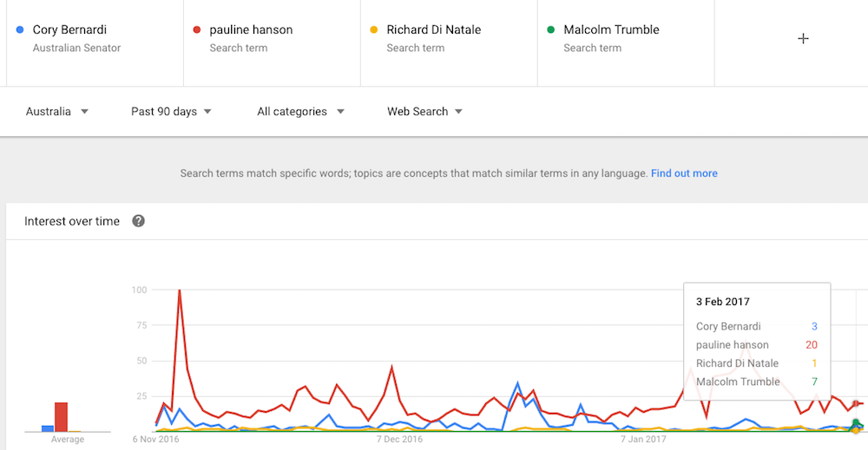The height and width of the screenshot is (450, 868).
Task: Expand the Australia region dropdown
Action: (x=57, y=112)
